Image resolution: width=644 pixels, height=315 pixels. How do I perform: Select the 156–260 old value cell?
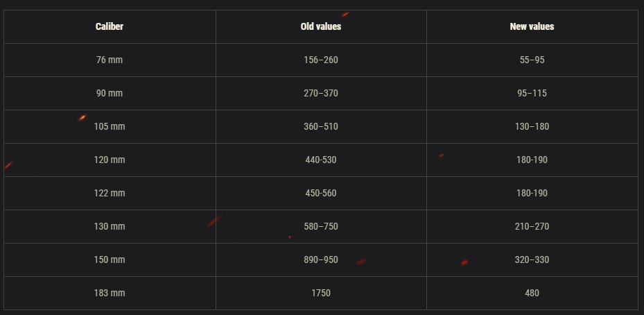(x=321, y=60)
